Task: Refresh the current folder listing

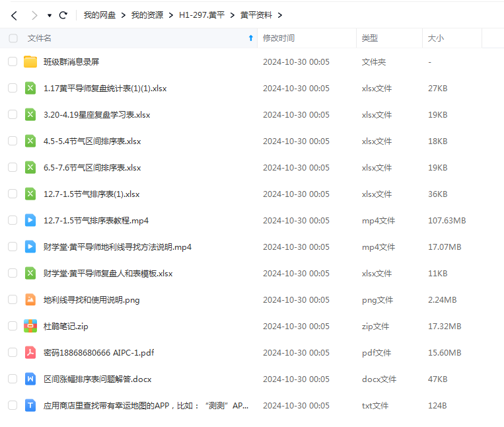Action: (63, 15)
